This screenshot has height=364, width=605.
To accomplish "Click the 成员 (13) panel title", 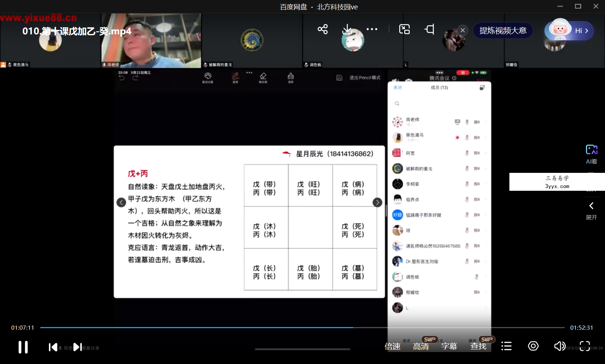I will click(439, 87).
